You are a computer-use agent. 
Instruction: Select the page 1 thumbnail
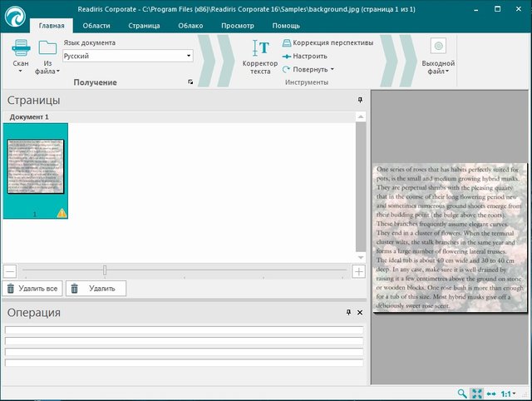(x=36, y=171)
